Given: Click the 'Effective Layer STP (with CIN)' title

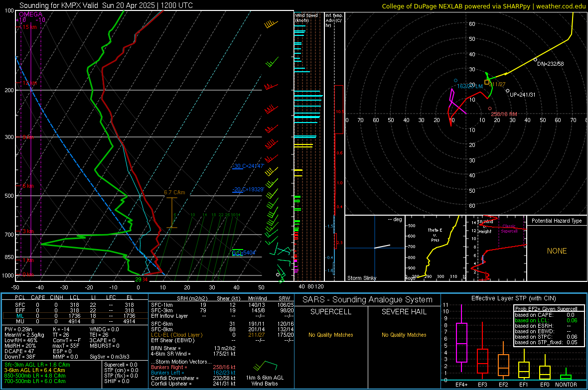Looking at the screenshot, I should coord(513,298).
